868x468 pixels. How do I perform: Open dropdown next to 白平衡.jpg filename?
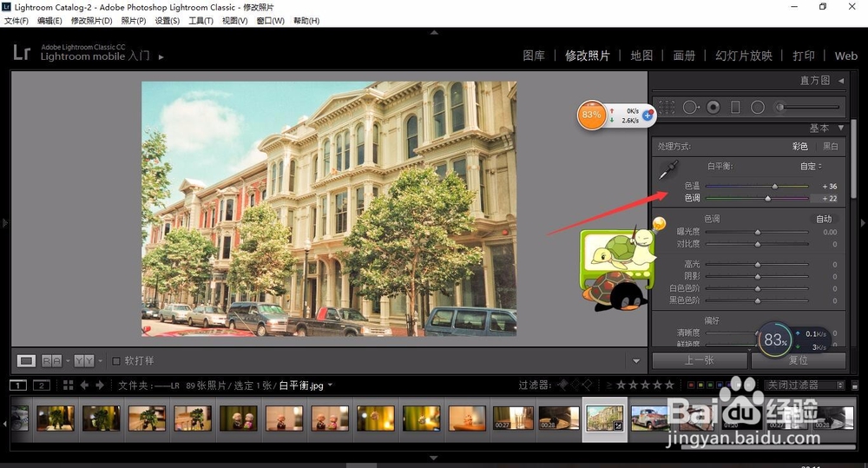(x=331, y=385)
